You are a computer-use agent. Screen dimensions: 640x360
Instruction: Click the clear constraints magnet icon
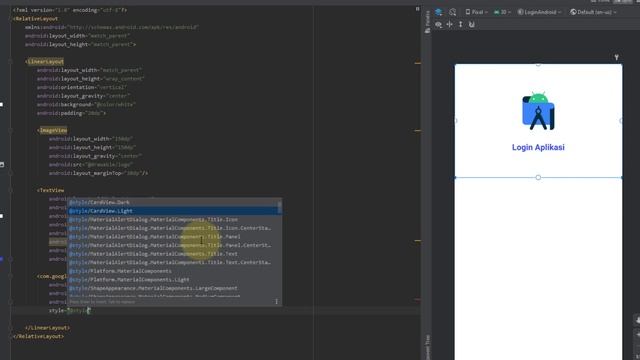[471, 24]
